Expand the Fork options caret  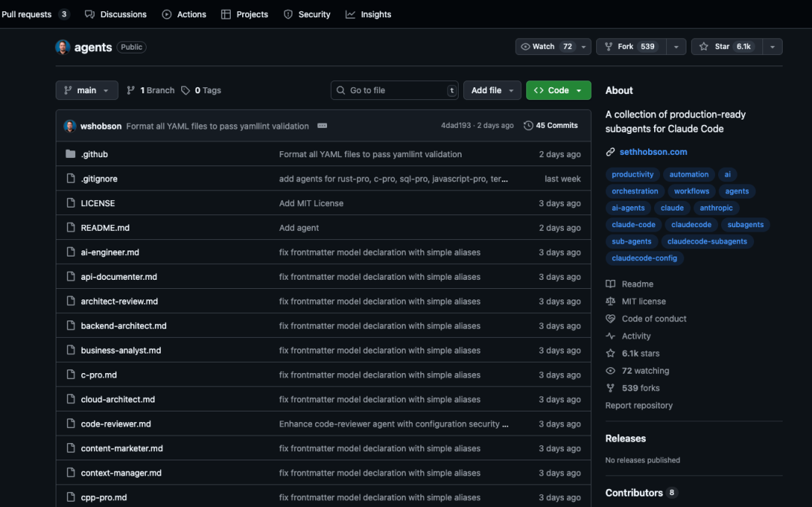(x=676, y=47)
